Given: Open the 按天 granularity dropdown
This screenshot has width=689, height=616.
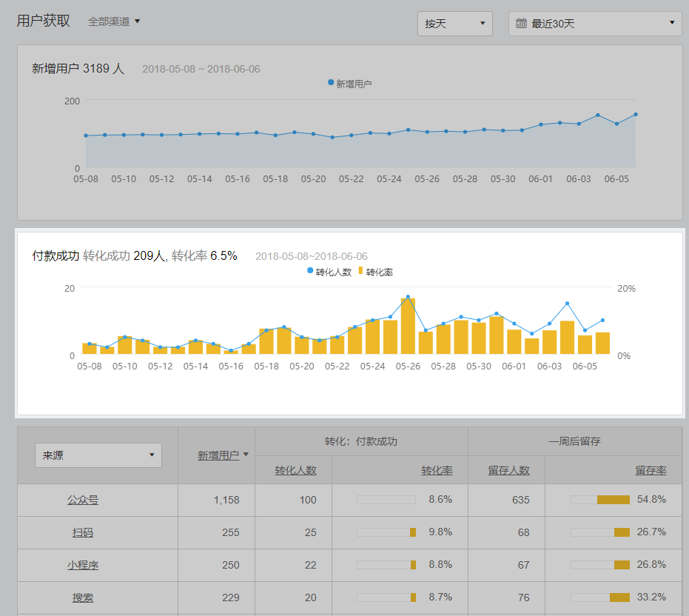Looking at the screenshot, I should [454, 24].
